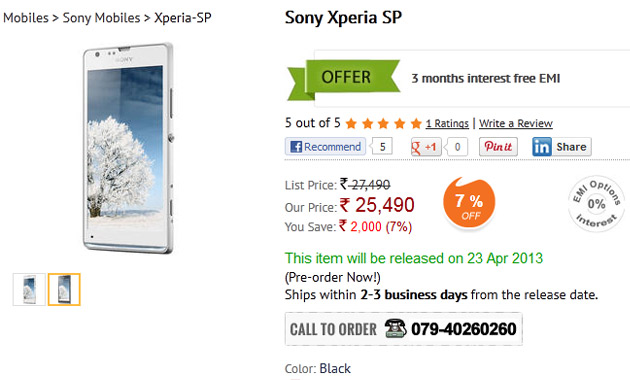Click the main Sony Xperia SP product image
The width and height of the screenshot is (630, 380).
point(129,148)
